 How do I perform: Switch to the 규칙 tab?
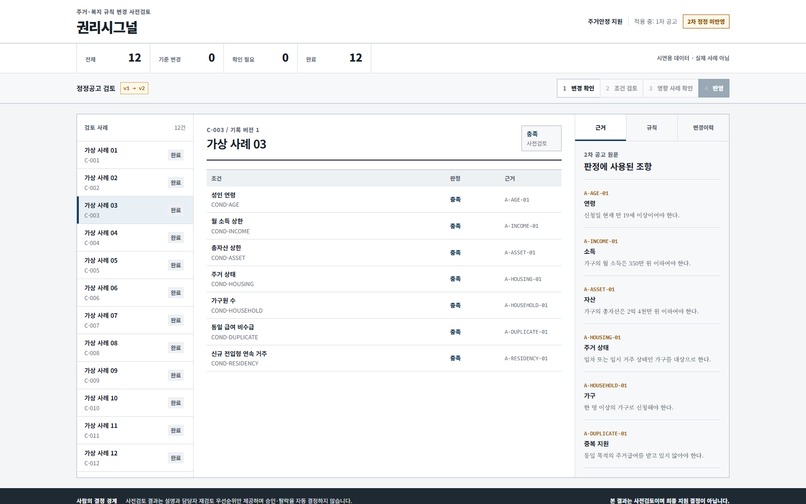[652, 128]
